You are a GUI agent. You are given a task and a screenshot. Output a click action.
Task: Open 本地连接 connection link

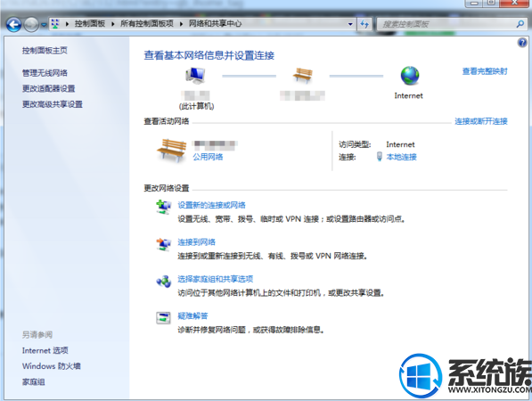pyautogui.click(x=401, y=157)
